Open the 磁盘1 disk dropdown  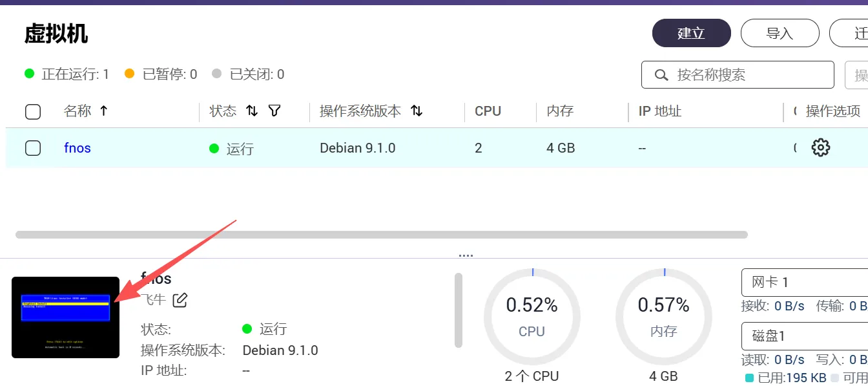805,336
